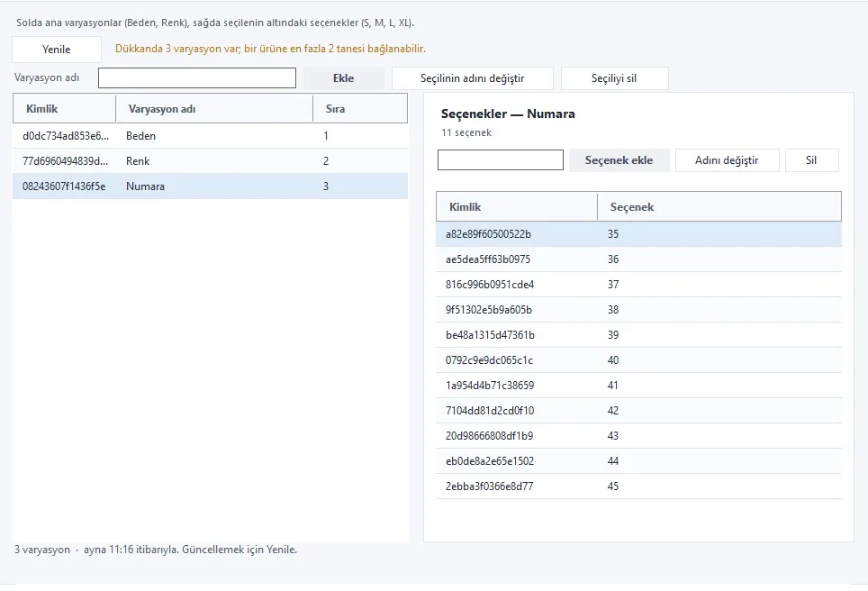Click the Adını değiştir button

pos(727,160)
